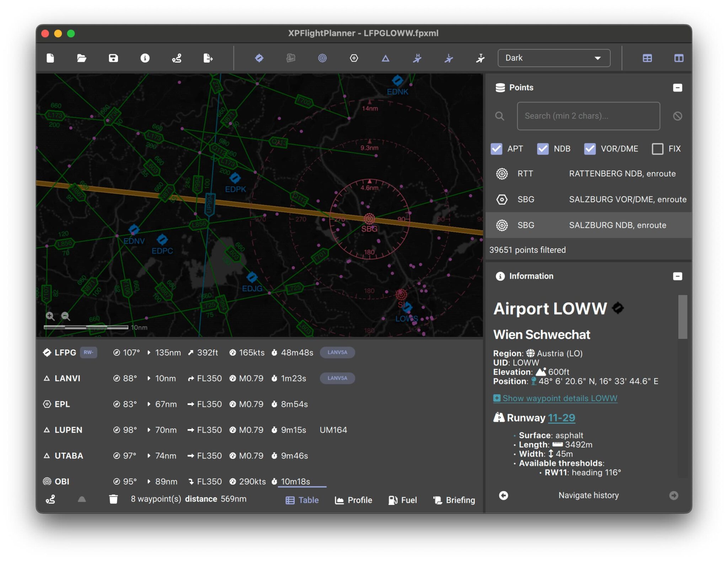Open Runway 11-29 details link
The height and width of the screenshot is (561, 728).
coord(561,418)
